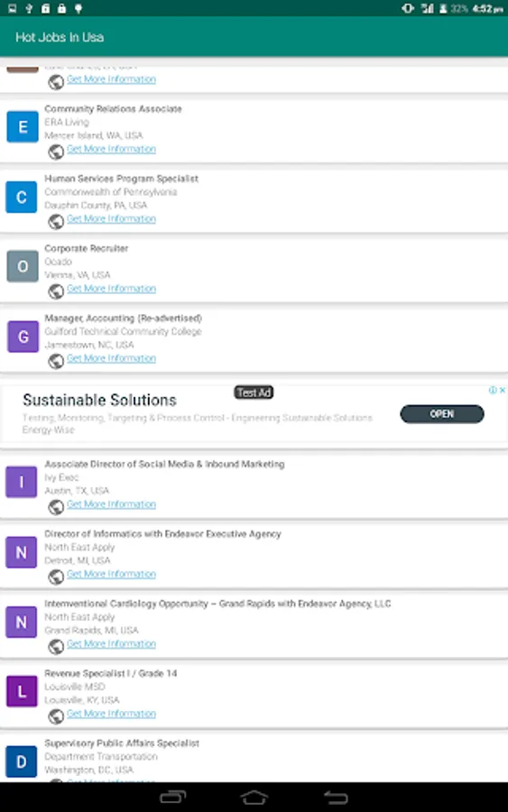Open Get More Information for Human Services Program Specialist

[x=111, y=219]
